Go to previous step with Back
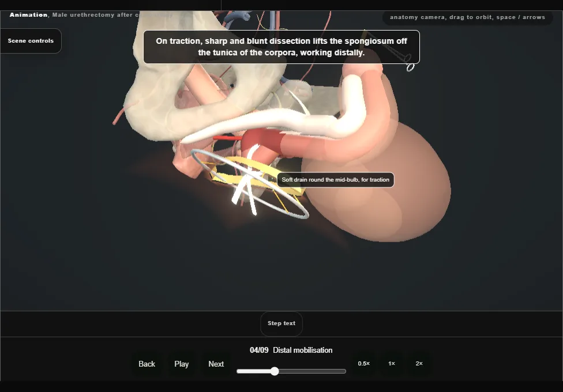 point(147,364)
